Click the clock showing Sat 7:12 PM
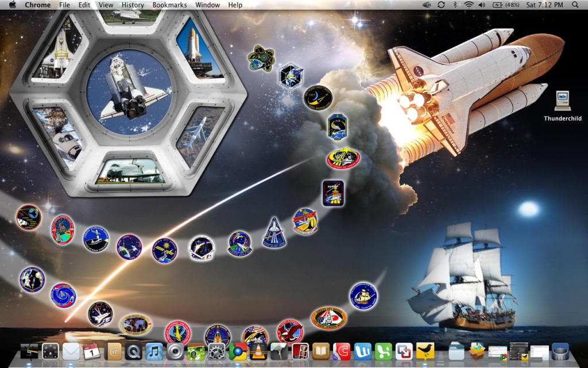Viewport: 588px width, 368px height. [x=544, y=5]
